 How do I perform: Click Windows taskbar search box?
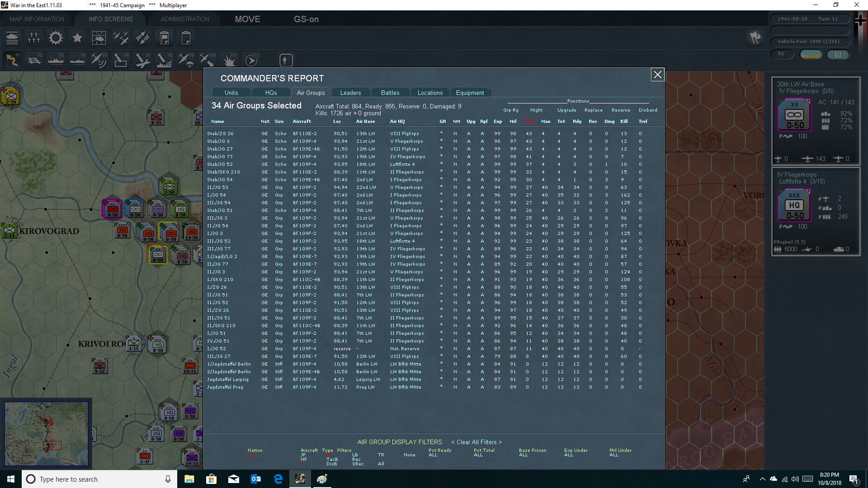[99, 479]
